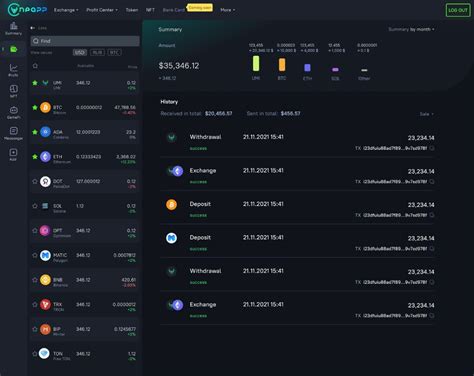Click the BTC price 47,788.56

coord(125,107)
